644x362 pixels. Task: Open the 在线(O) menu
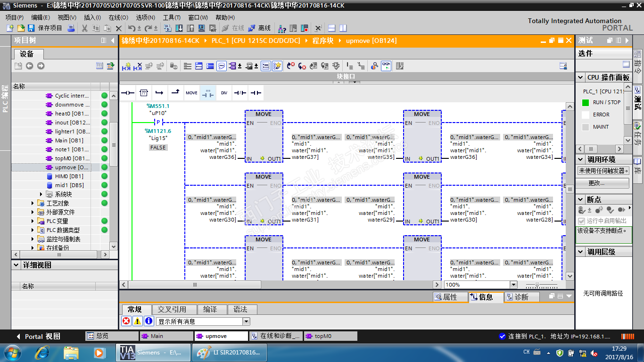point(118,17)
